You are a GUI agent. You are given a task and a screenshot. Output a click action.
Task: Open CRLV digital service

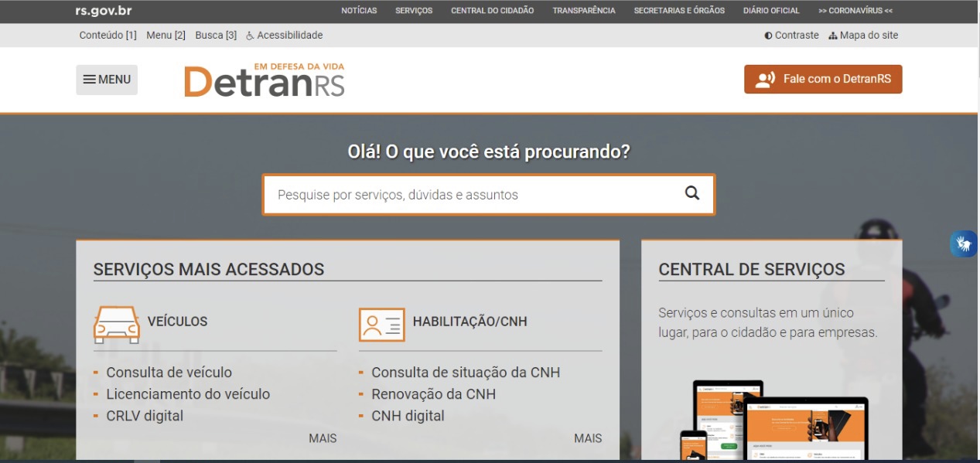click(145, 416)
